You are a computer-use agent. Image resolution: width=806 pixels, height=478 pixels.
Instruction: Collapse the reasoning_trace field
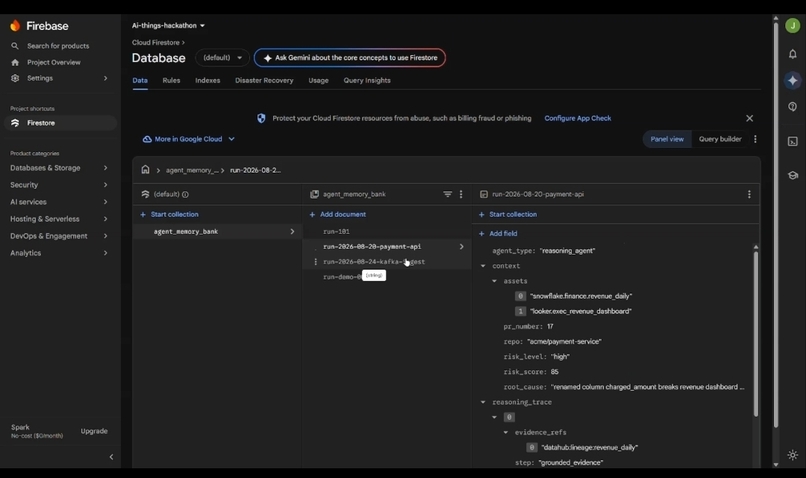click(483, 402)
